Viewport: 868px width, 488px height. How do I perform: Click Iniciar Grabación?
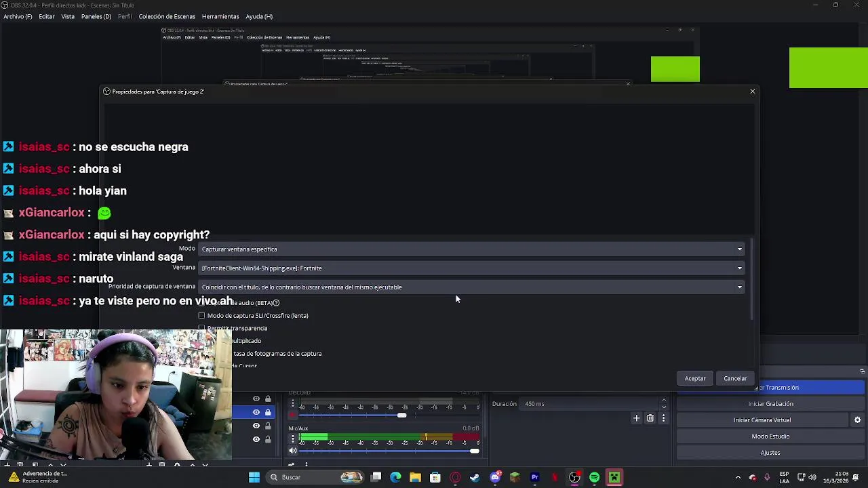(x=770, y=404)
